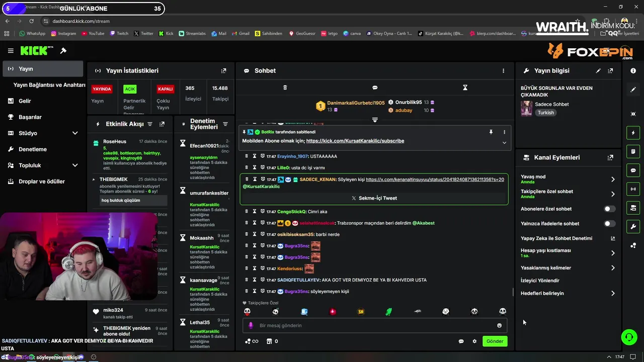Image resolution: width=644 pixels, height=362 pixels.
Task: Click İzleyici Yönlendir action
Action: pos(540,281)
